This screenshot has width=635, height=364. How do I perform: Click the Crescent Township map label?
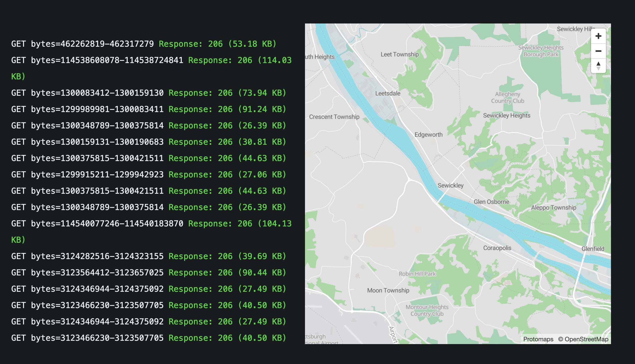click(334, 117)
